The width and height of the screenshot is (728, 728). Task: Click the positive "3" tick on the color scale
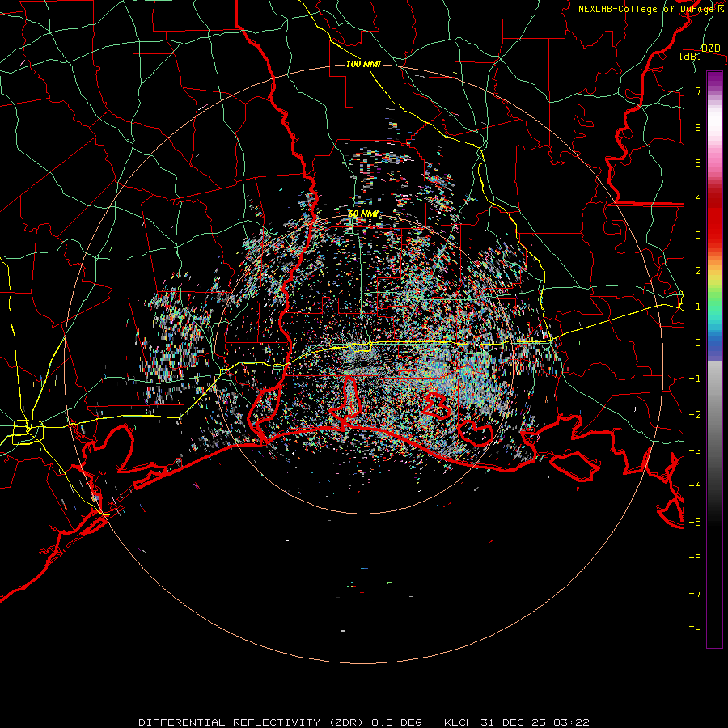[x=698, y=235]
